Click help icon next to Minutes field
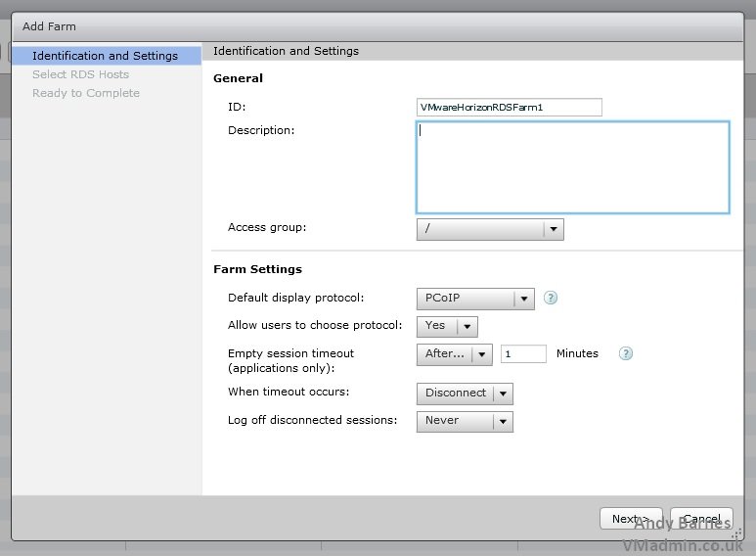Screen dimensions: 756x556 [x=626, y=353]
